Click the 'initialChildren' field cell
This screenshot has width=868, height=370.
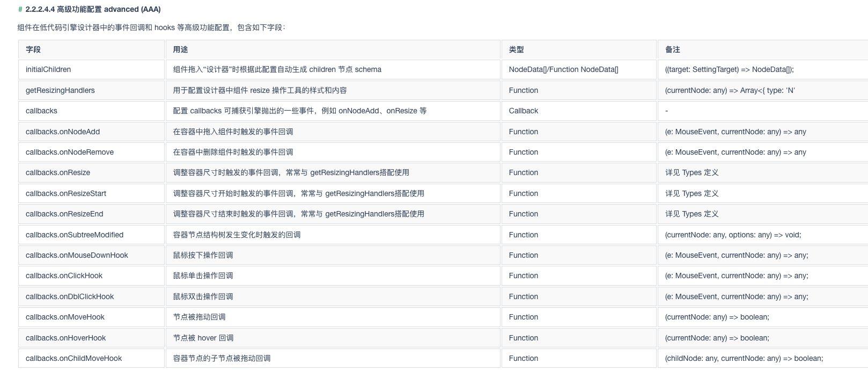click(91, 69)
